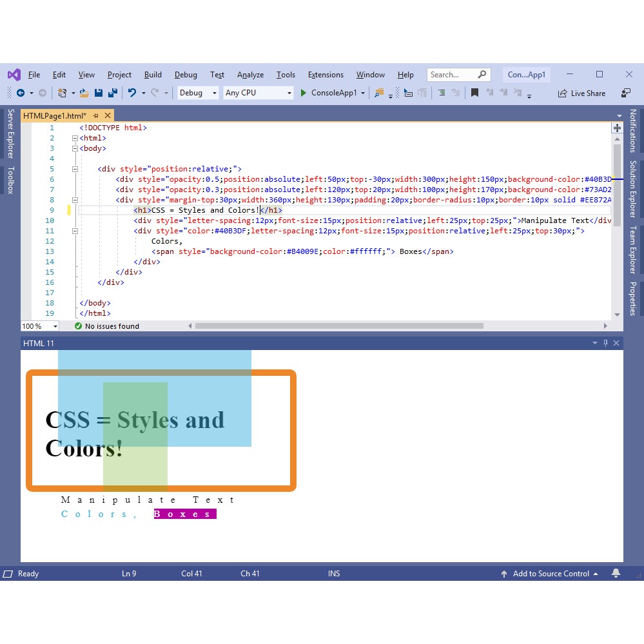Screen dimensions: 644x644
Task: Open the Extensions menu
Action: coord(326,75)
